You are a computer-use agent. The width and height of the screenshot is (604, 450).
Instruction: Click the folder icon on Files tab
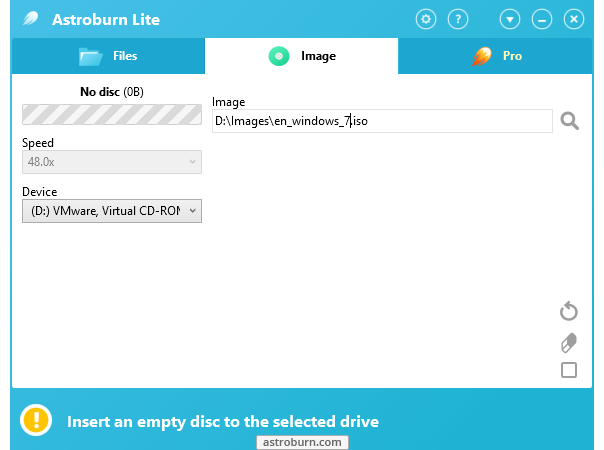tap(91, 57)
